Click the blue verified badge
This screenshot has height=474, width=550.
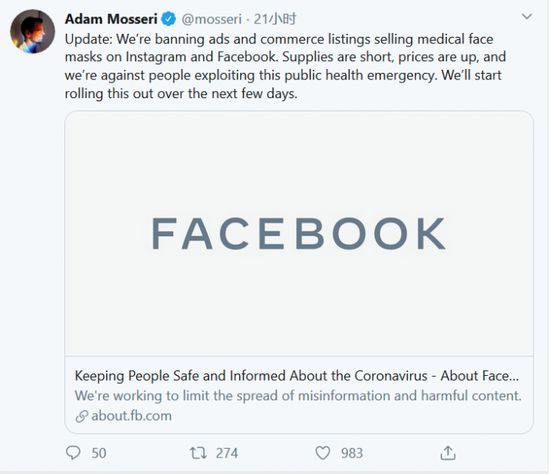168,19
